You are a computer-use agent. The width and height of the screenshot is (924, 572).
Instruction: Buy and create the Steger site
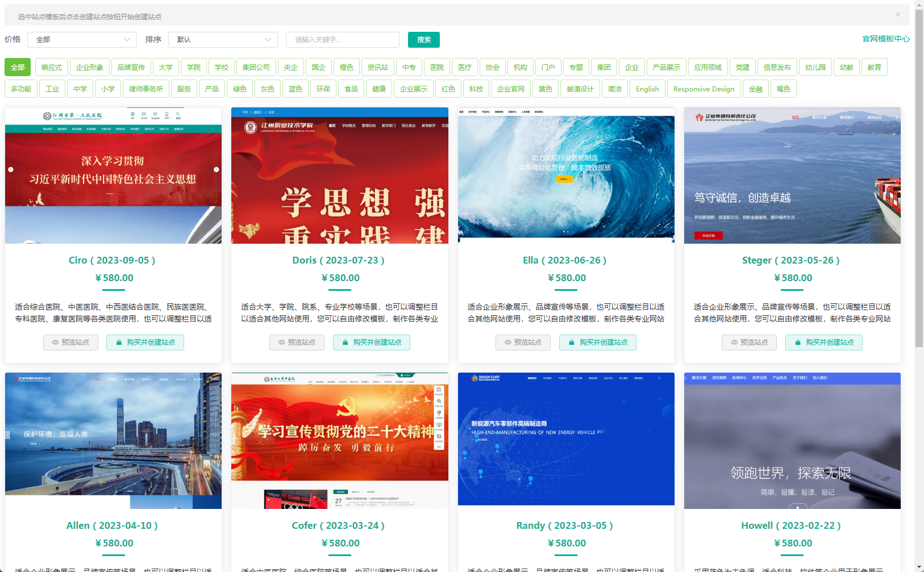[823, 343]
